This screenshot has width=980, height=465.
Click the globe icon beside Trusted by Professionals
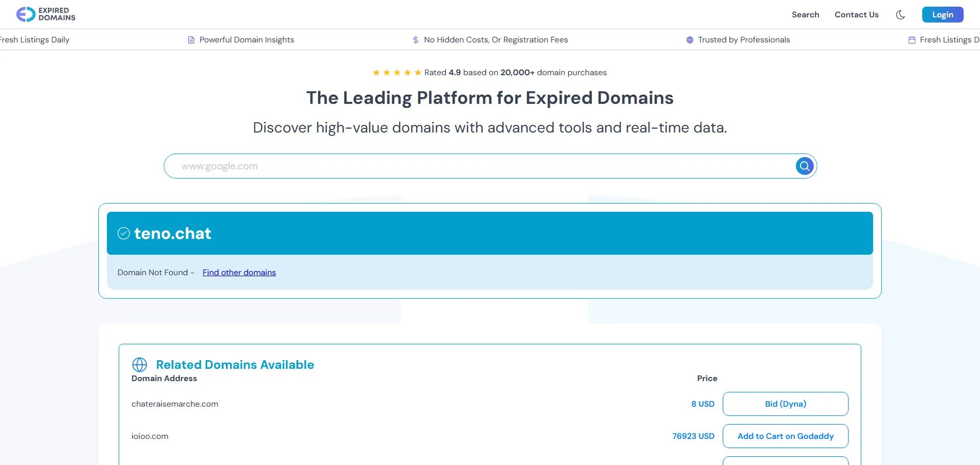(x=689, y=40)
